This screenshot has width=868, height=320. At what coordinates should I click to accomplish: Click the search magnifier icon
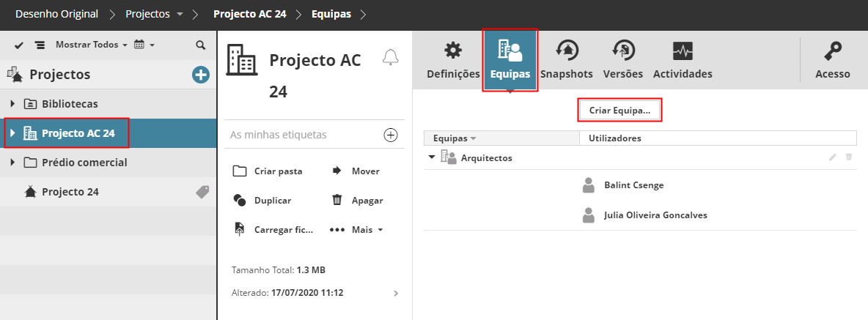tap(201, 45)
